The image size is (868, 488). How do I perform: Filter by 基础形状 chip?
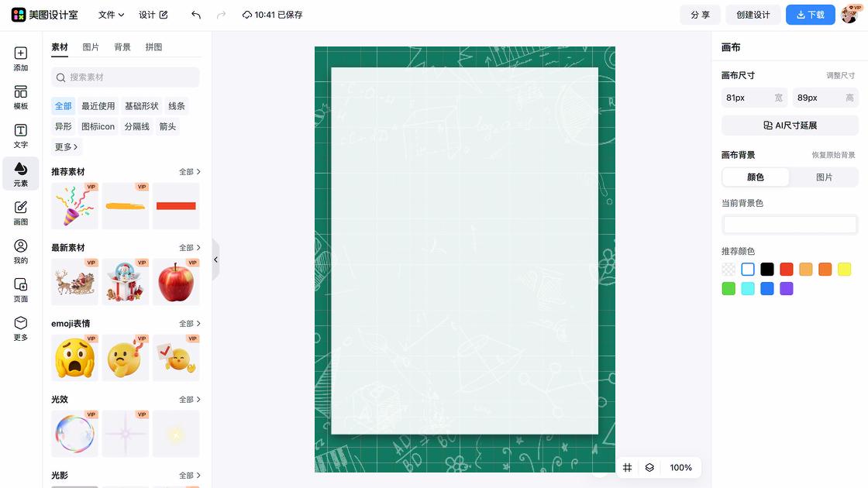[142, 106]
